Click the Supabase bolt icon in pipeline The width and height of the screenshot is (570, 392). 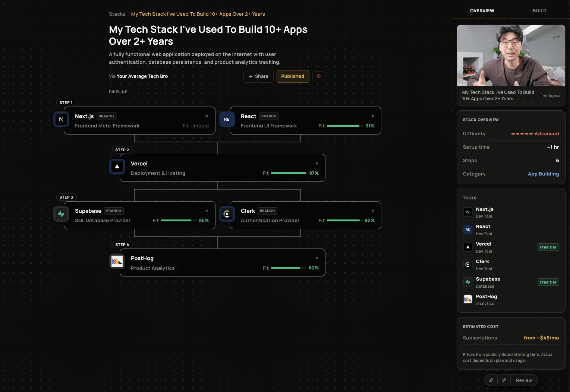61,214
